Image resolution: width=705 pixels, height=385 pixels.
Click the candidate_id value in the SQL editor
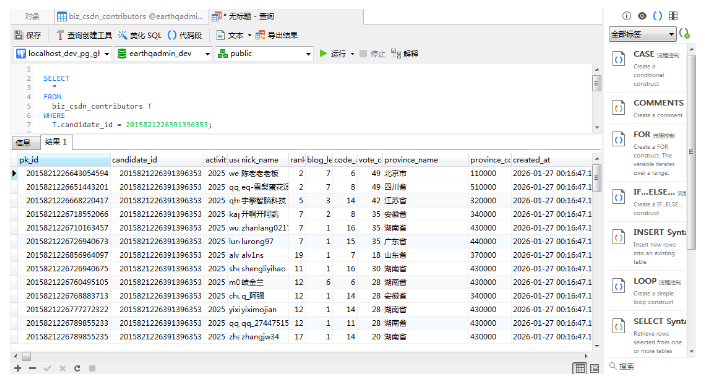pos(167,125)
